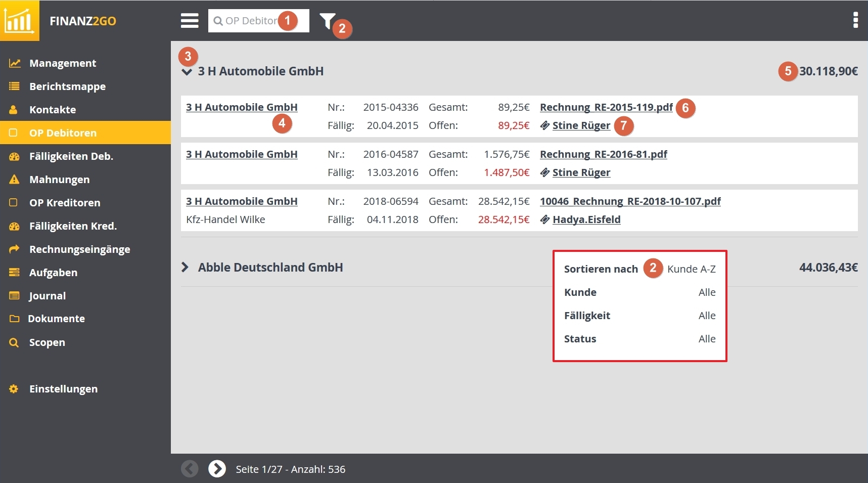Click the Management chart icon

point(15,63)
